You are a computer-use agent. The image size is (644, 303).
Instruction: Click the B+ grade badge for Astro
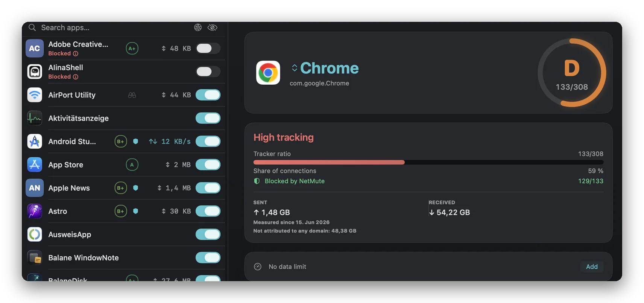point(121,211)
